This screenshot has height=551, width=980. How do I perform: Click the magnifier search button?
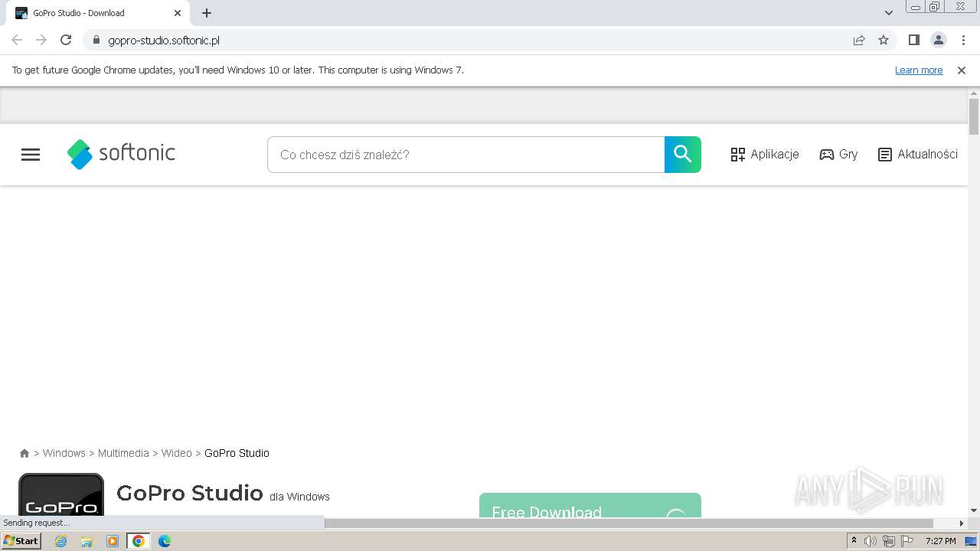[683, 155]
